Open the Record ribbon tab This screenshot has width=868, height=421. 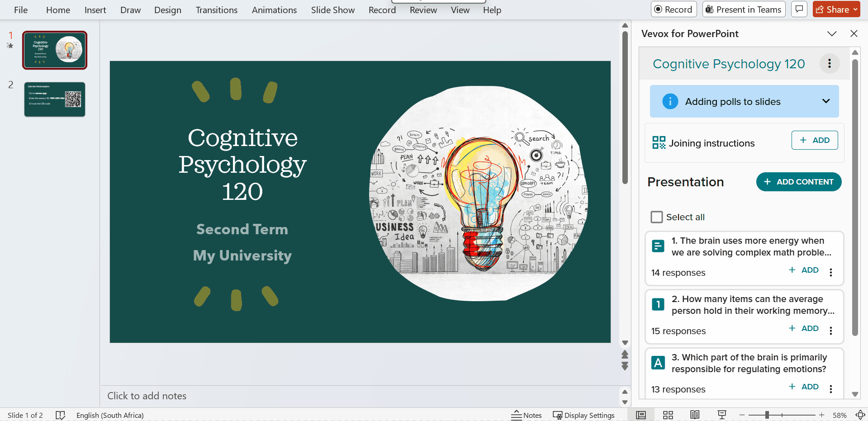point(382,10)
